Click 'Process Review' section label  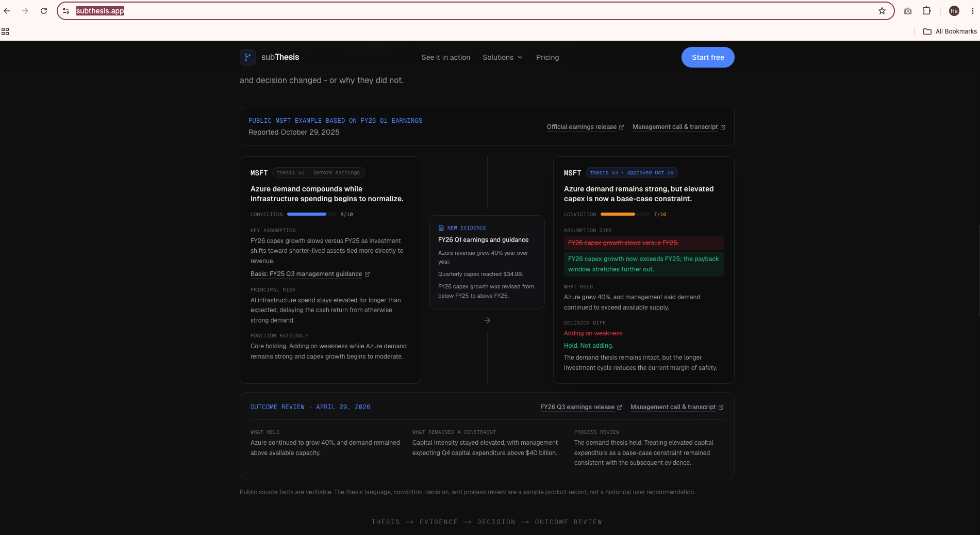[x=596, y=432]
